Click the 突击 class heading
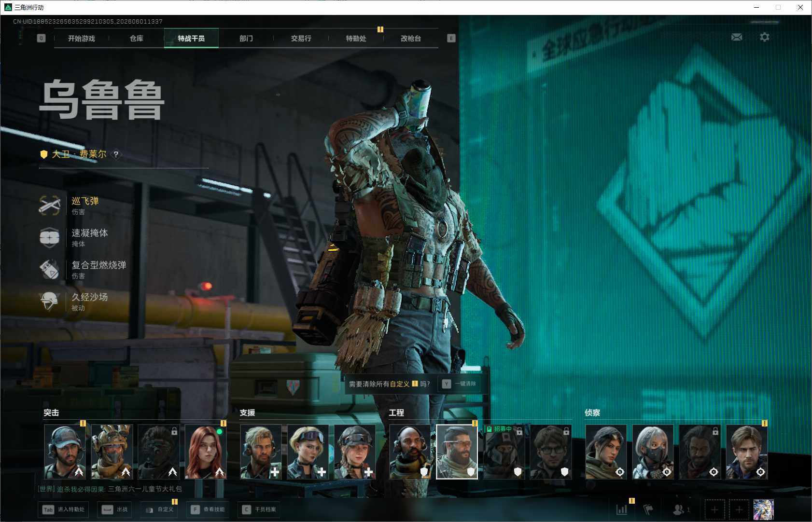This screenshot has width=812, height=522. (51, 413)
